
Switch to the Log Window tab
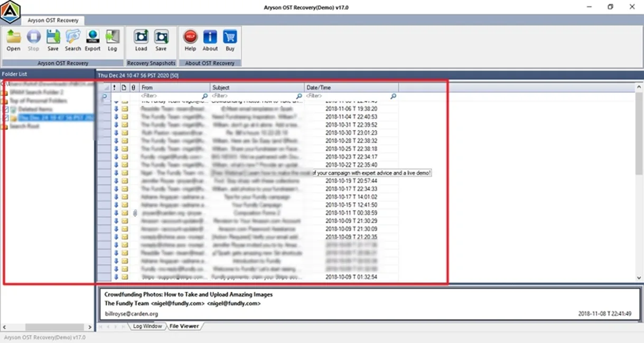(x=147, y=326)
